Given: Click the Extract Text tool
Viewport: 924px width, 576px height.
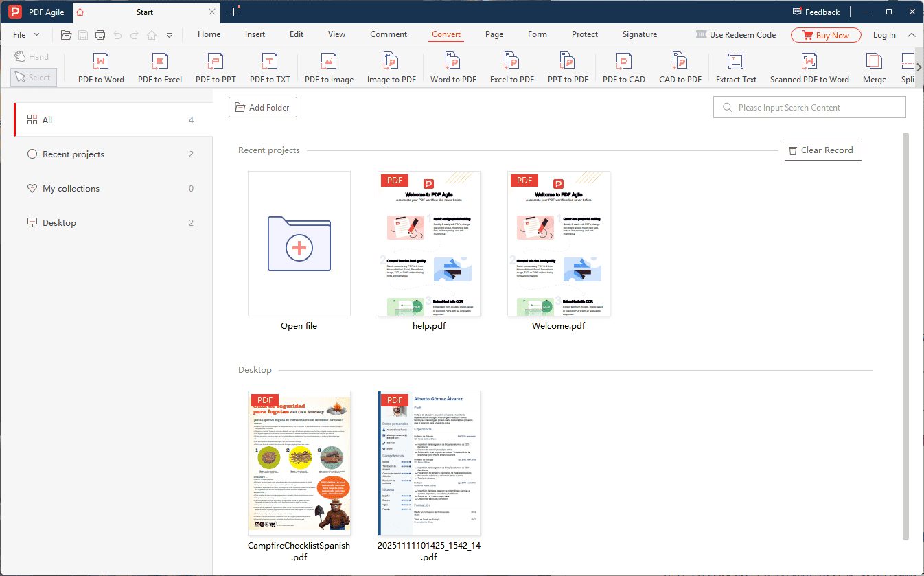Looking at the screenshot, I should point(736,67).
